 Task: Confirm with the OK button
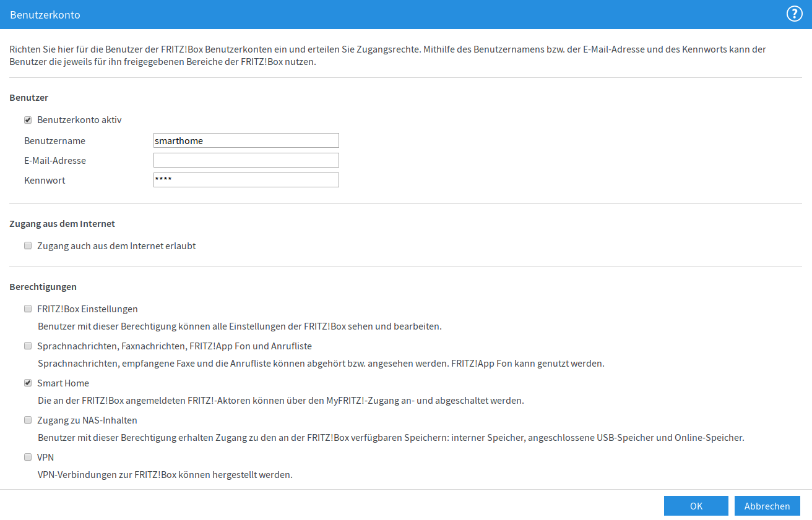coord(696,506)
